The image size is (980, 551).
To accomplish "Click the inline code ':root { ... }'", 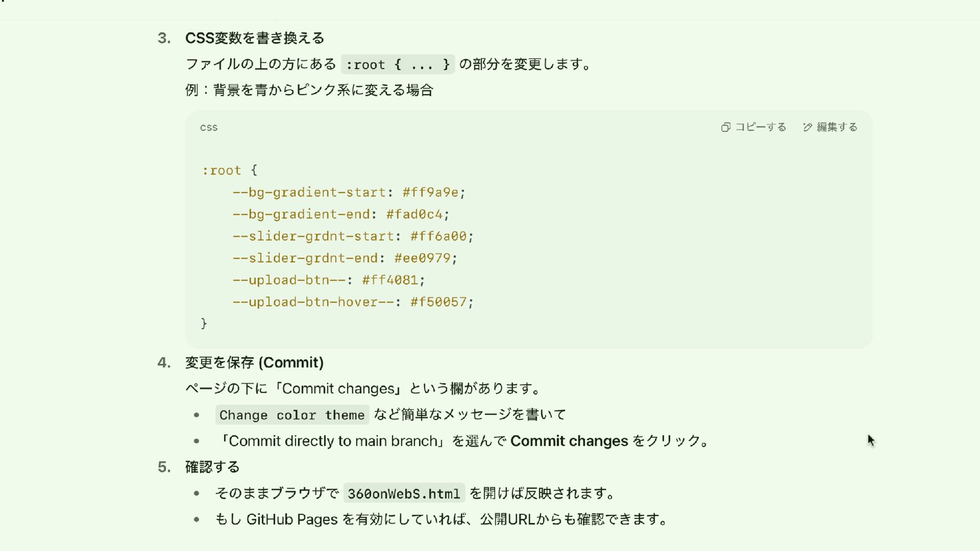I will coord(398,64).
